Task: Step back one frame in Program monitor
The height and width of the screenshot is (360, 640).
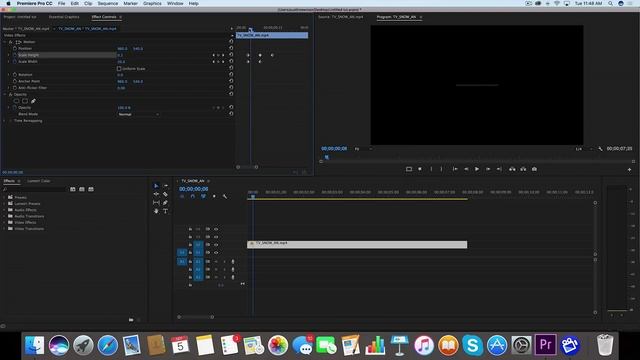Action: (466, 169)
